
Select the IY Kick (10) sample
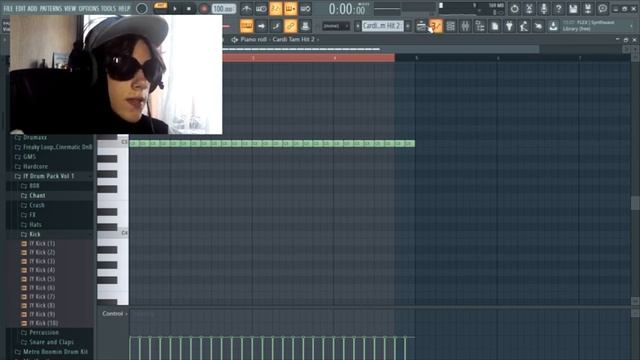point(43,323)
